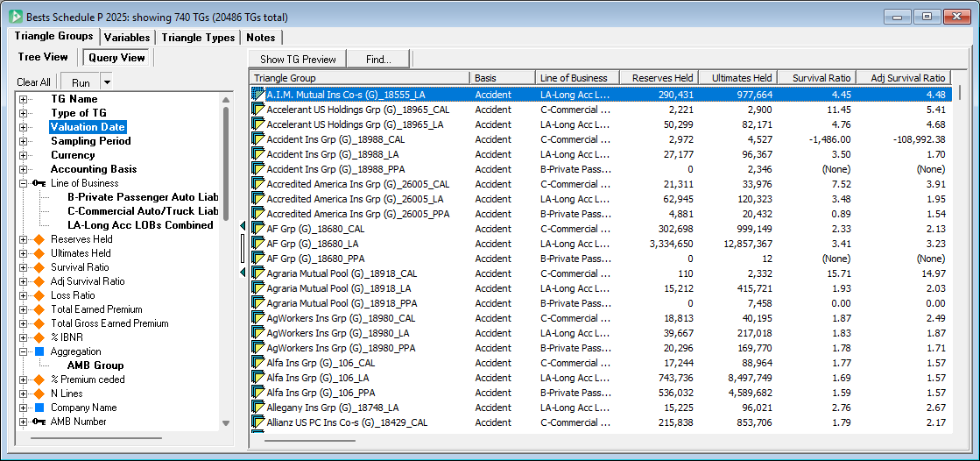This screenshot has height=461, width=980.
Task: Click the key icon for Line of Business
Action: click(39, 183)
